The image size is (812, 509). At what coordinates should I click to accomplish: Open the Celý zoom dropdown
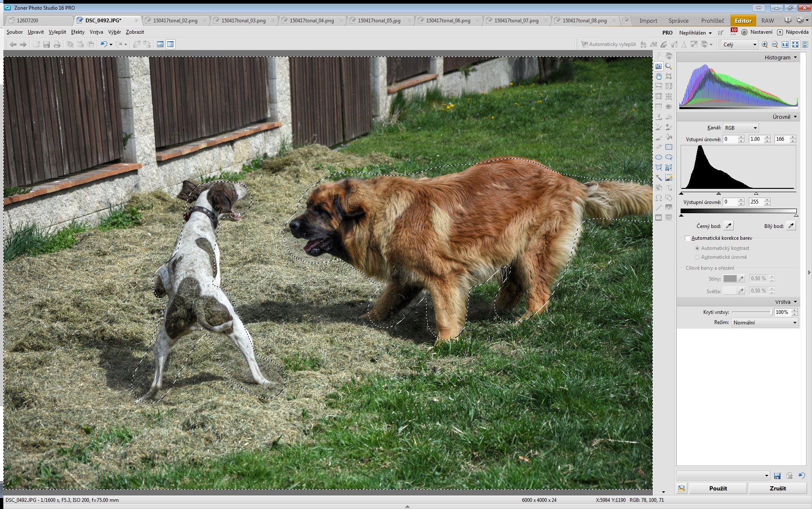[739, 44]
